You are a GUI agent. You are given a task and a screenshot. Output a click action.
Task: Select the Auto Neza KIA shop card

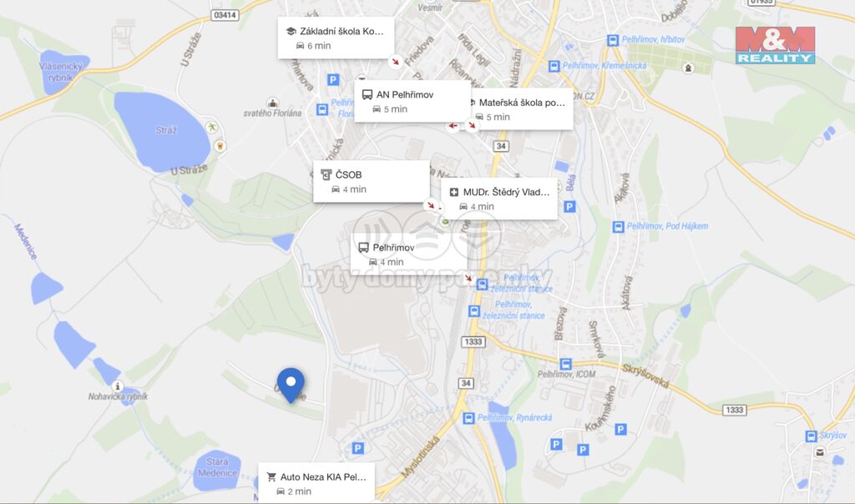point(316,483)
